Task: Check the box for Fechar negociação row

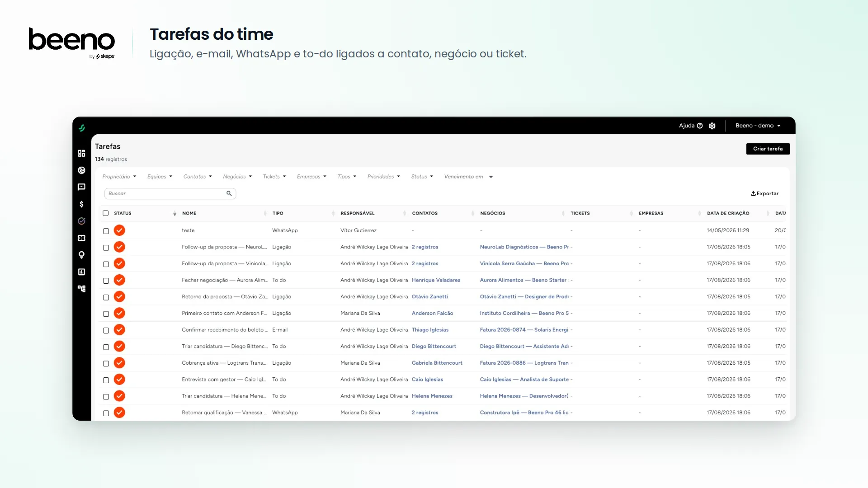Action: (106, 281)
